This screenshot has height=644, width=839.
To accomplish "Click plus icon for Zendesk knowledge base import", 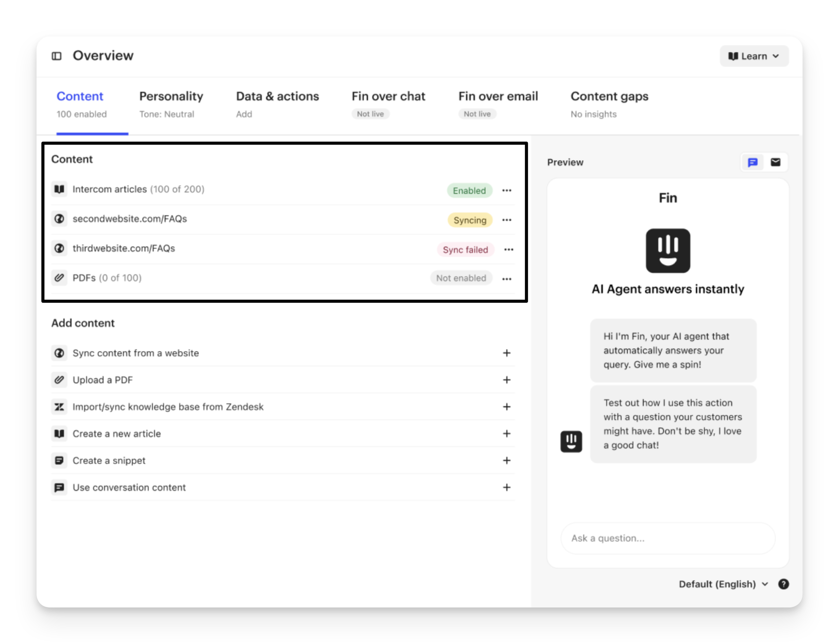I will pos(507,407).
